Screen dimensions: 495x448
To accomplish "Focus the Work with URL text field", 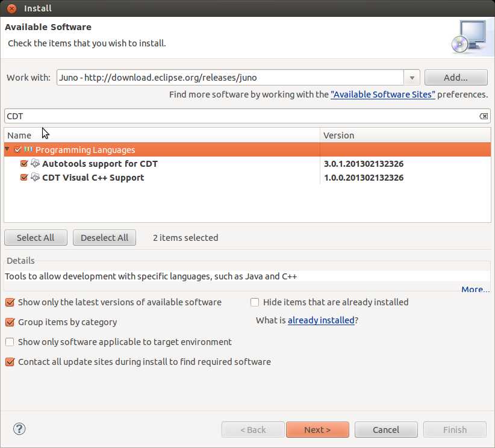I will (x=230, y=77).
